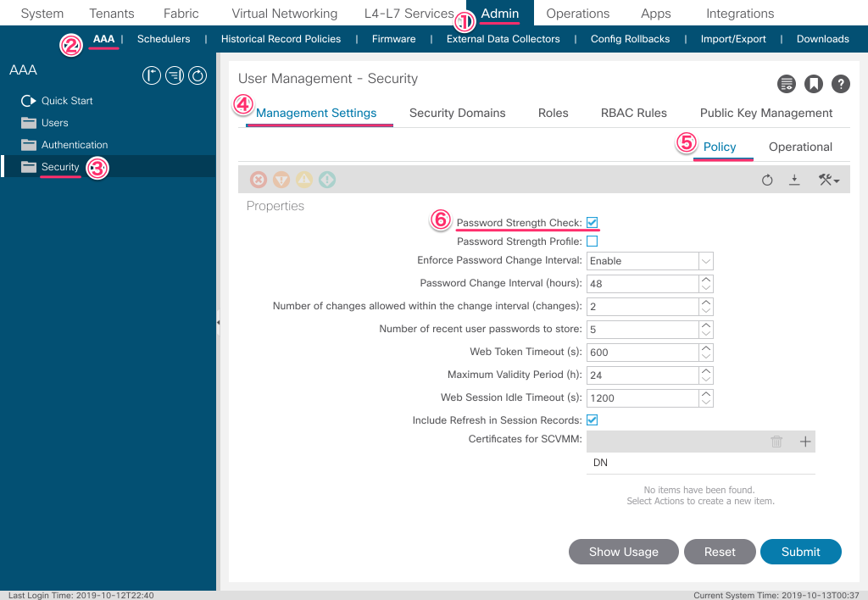Click the help question mark icon
Screen dimensions: 868x600
click(x=840, y=84)
